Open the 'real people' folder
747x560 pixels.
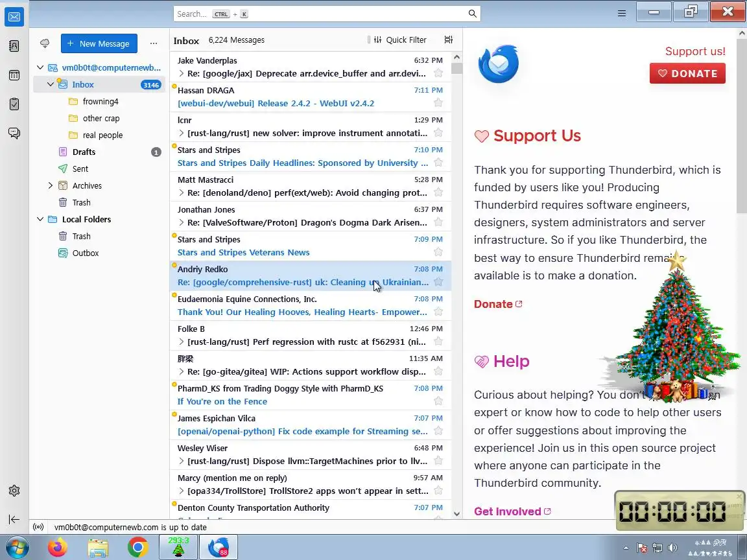pos(99,135)
